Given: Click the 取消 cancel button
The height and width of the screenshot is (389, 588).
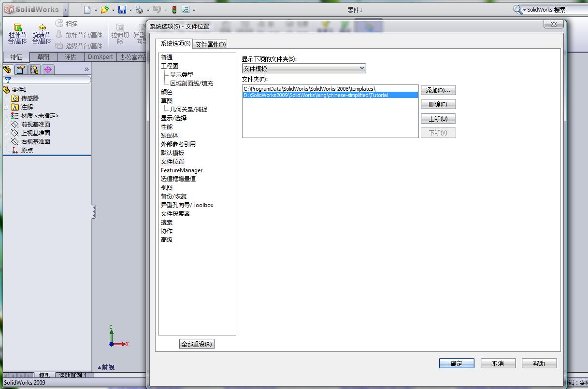Looking at the screenshot, I should click(x=498, y=363).
